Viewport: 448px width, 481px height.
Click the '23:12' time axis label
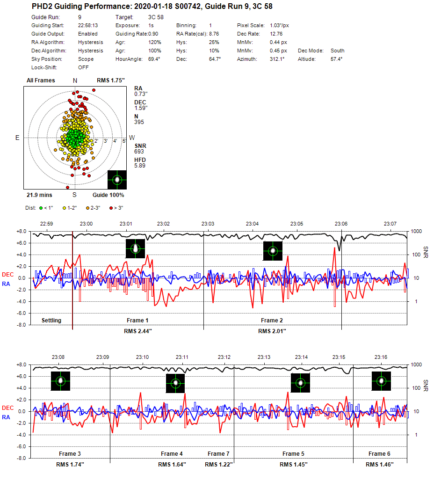[x=224, y=357]
